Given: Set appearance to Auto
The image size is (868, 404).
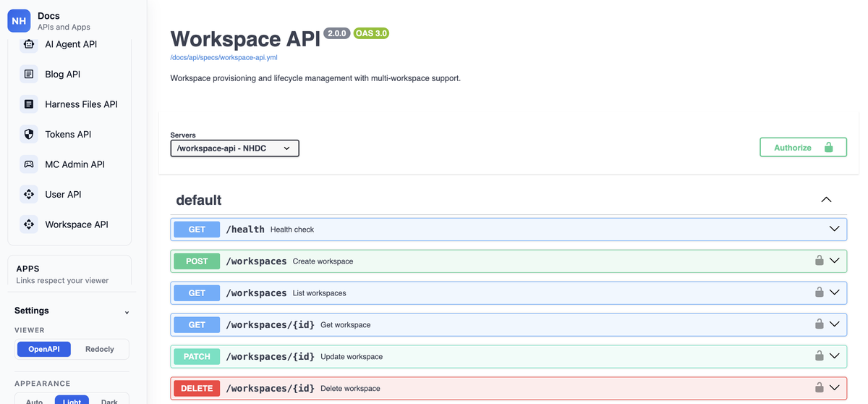Looking at the screenshot, I should (x=35, y=400).
